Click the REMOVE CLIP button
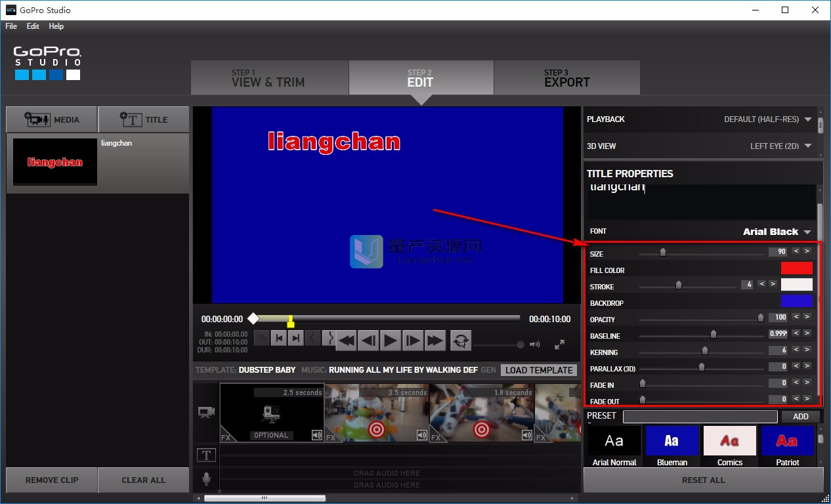Screen dimensions: 831x504 click(52, 480)
